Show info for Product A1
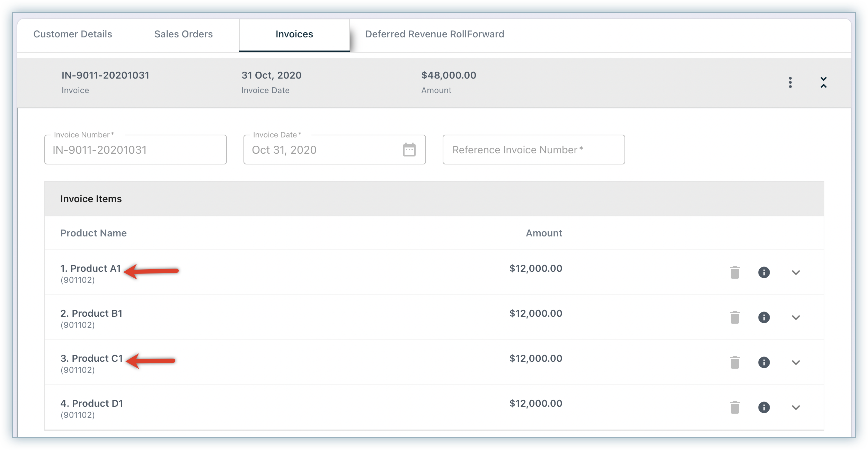The width and height of the screenshot is (868, 450). coord(764,272)
